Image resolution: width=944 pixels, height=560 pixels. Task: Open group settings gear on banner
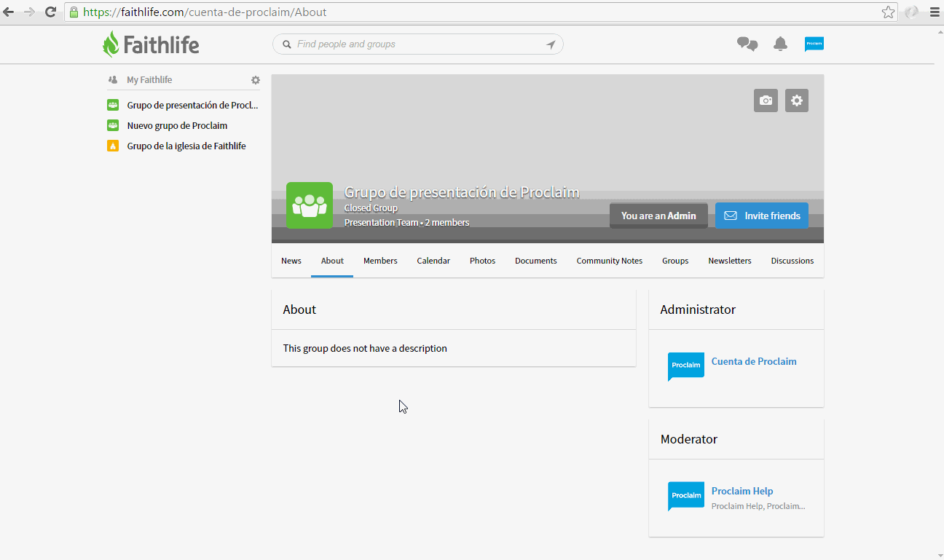click(797, 100)
